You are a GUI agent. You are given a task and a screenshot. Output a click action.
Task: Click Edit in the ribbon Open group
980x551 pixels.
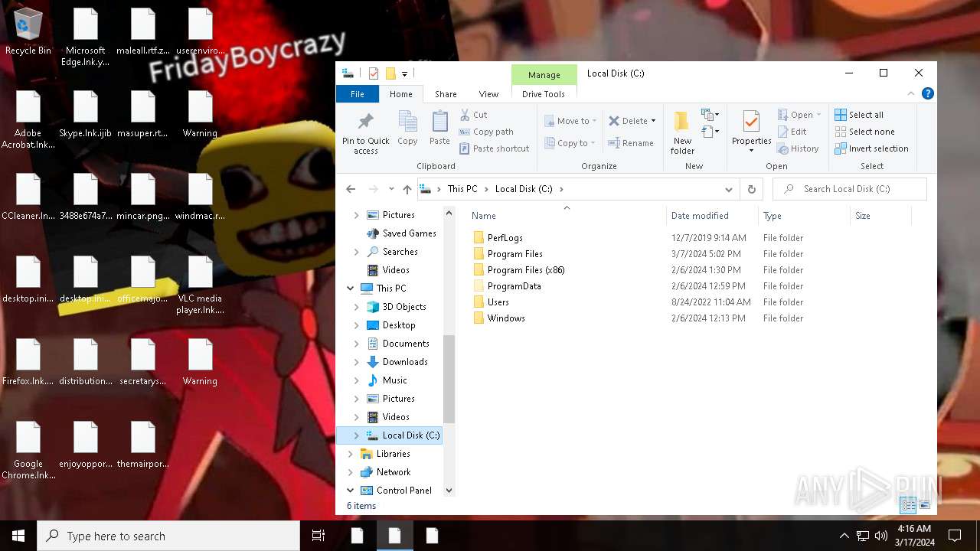click(792, 132)
